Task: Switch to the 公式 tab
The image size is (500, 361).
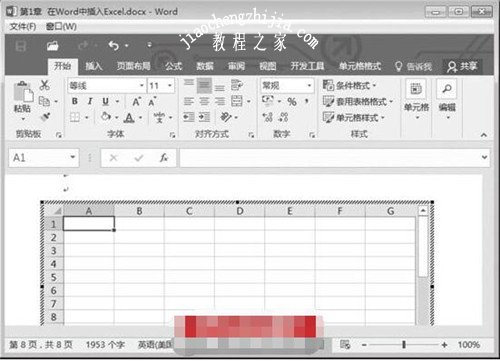Action: pyautogui.click(x=174, y=66)
